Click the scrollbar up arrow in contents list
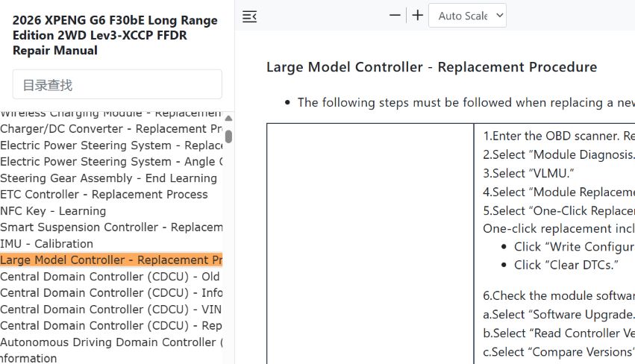The width and height of the screenshot is (635, 364). click(228, 119)
